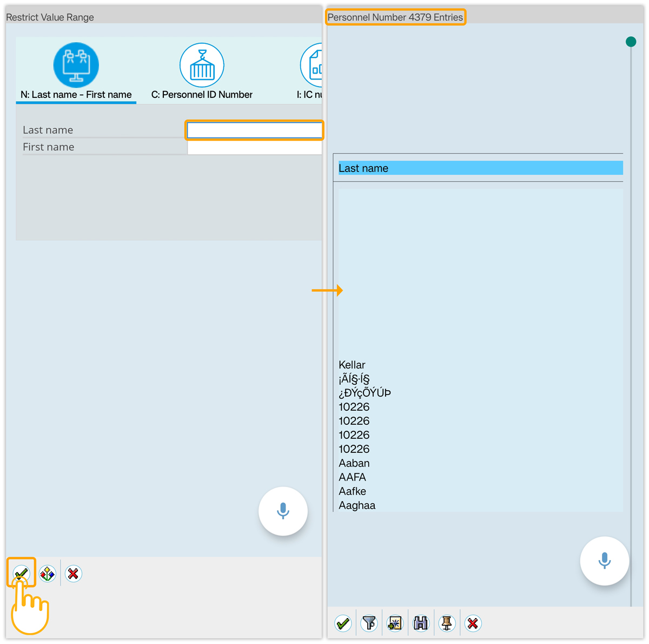
Task: Focus the First name input field
Action: (x=254, y=147)
